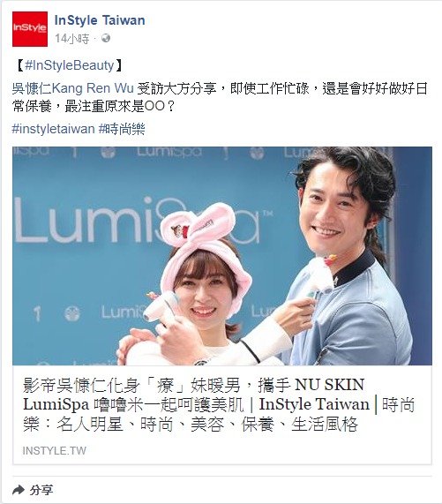Click the 分享 share button
This screenshot has width=442, height=504.
tap(33, 490)
